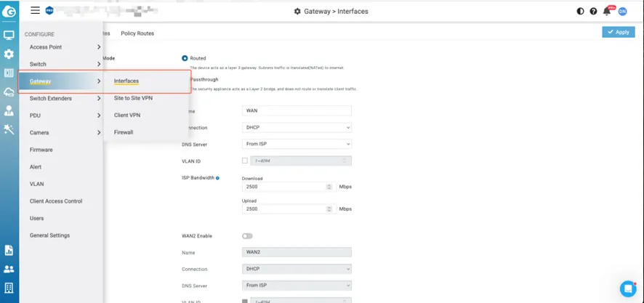Expand the Camera submenu arrow

coord(99,133)
